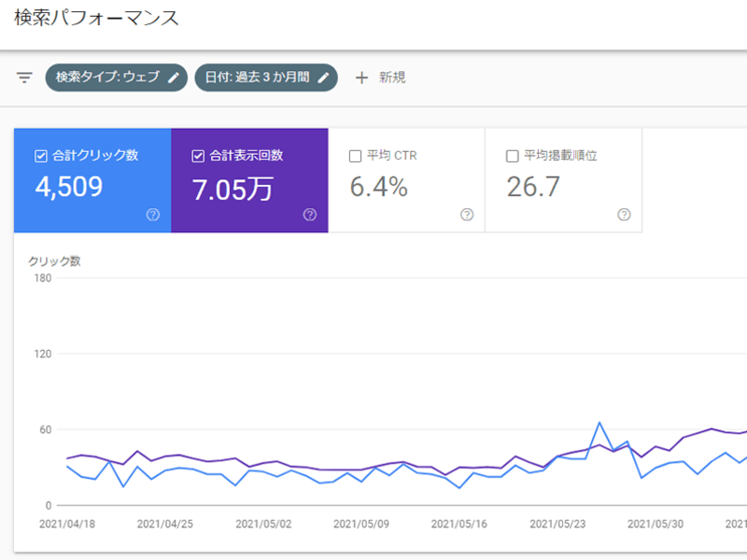Enable the 平均掲載順位 checkbox
The height and width of the screenshot is (560, 747).
tap(512, 156)
